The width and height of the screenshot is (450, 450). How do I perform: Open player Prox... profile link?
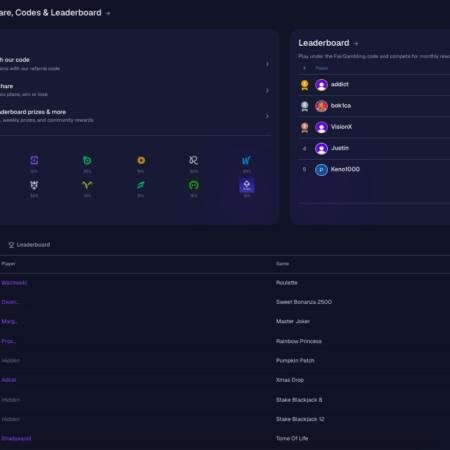[x=9, y=341]
